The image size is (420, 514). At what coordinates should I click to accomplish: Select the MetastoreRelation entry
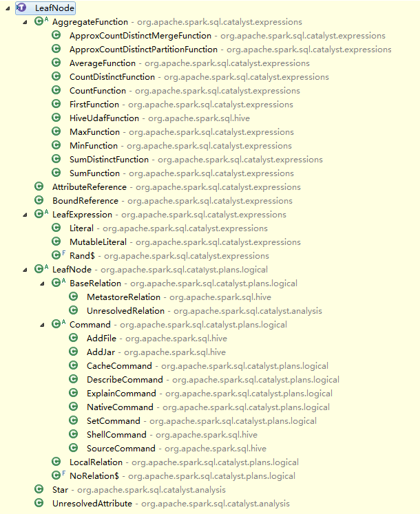click(179, 297)
